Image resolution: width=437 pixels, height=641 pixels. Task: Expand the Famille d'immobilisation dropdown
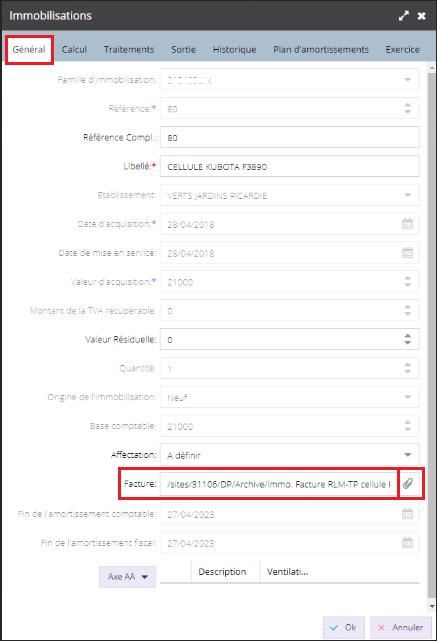tap(408, 80)
